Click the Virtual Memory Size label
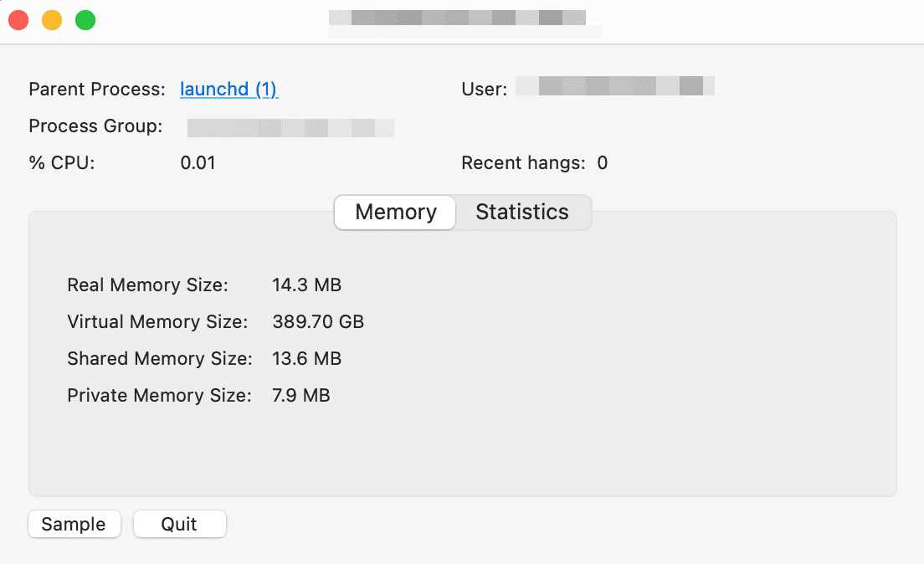 coord(157,322)
